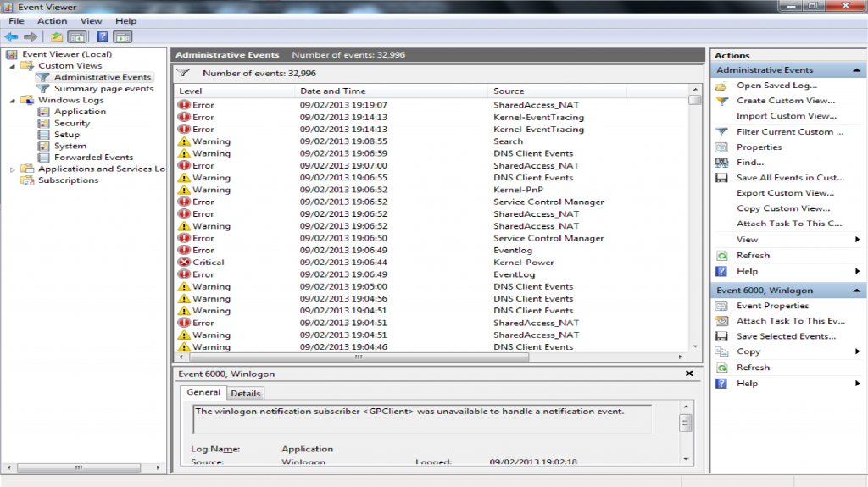Click the event description scrollbar thumb

[x=685, y=423]
